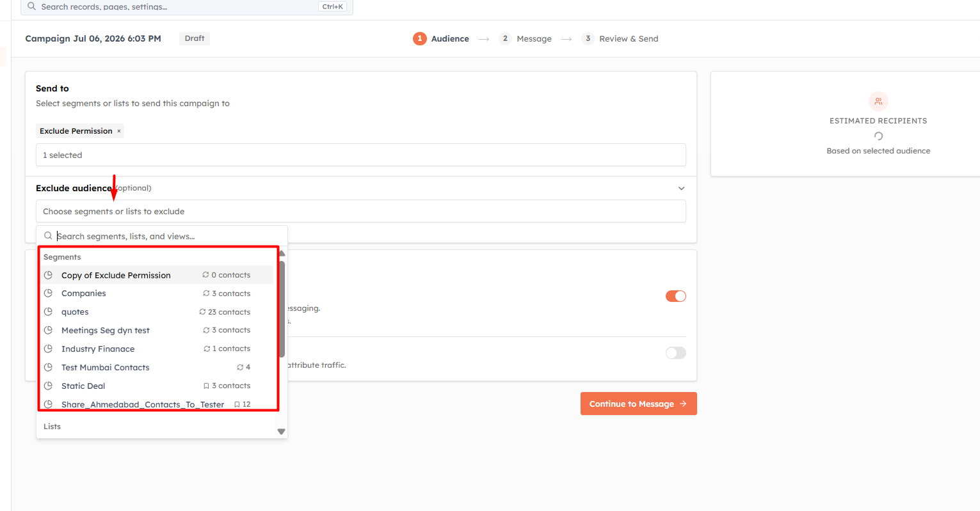This screenshot has width=980, height=511.
Task: Turn off the orange enabled toggle switch
Action: tap(676, 296)
